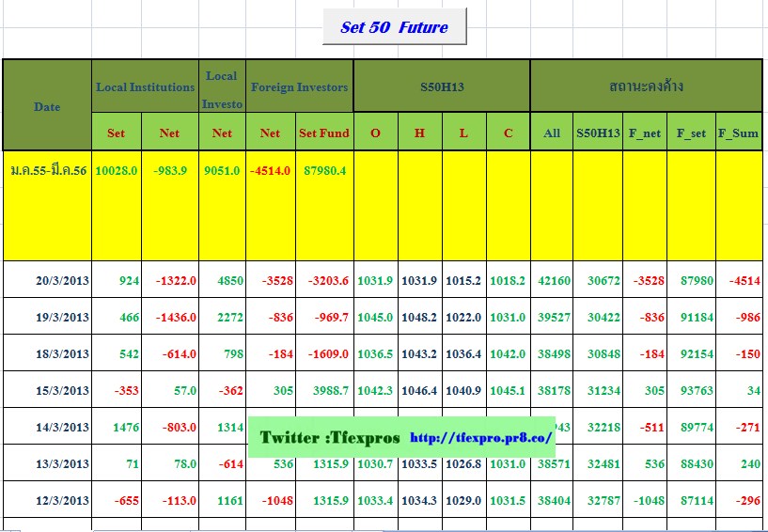Select the 3988.7 Set Fund cell
Screen dimensions: 768x532
click(x=324, y=390)
